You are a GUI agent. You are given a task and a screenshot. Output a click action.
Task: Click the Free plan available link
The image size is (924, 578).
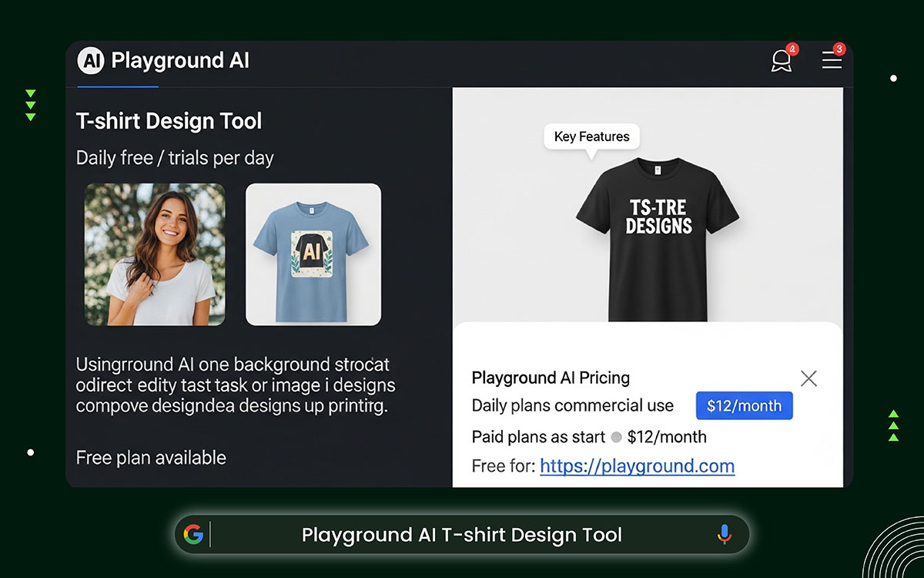(x=150, y=457)
